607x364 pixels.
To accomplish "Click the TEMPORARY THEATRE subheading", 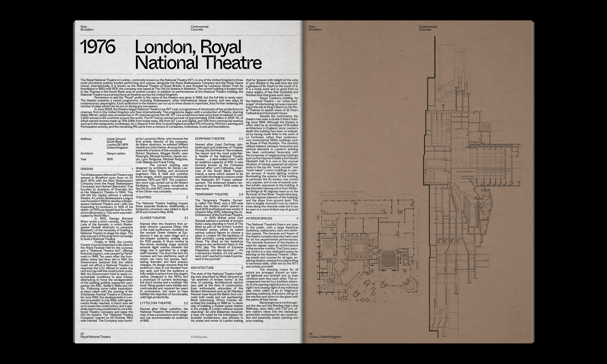I will point(211,194).
